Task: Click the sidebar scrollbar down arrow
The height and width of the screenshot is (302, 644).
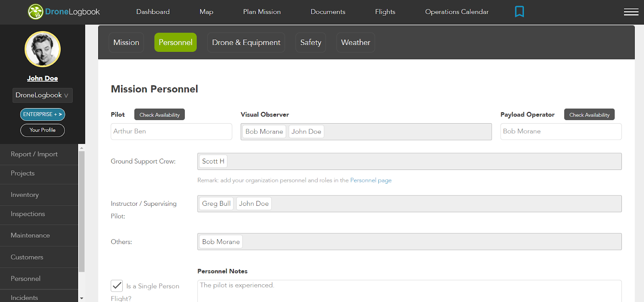Action: (x=82, y=298)
